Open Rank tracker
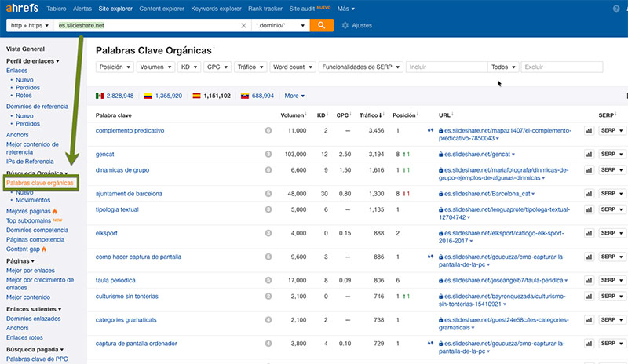Image resolution: width=628 pixels, height=364 pixels. click(x=265, y=9)
